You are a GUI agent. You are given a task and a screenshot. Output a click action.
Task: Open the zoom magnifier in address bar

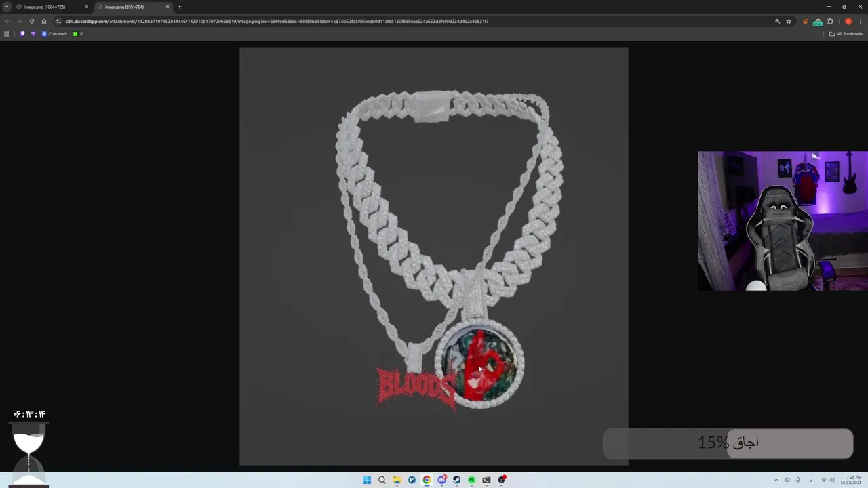tap(778, 21)
